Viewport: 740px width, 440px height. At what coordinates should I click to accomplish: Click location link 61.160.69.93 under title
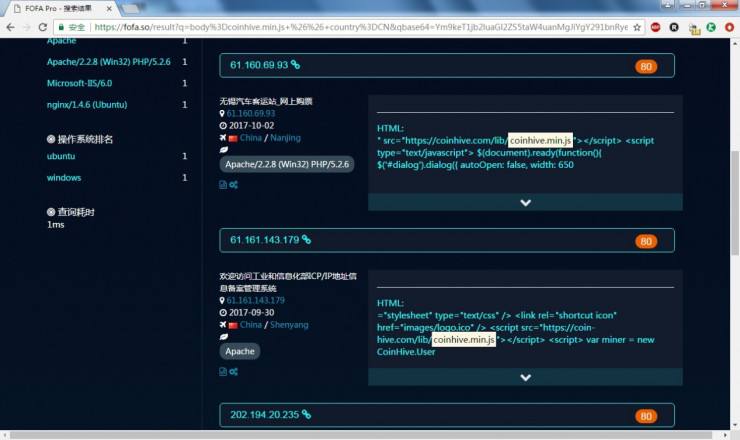point(251,113)
